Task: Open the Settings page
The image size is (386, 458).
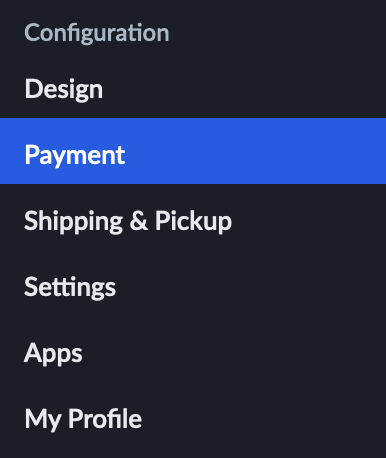Action: pos(193,286)
